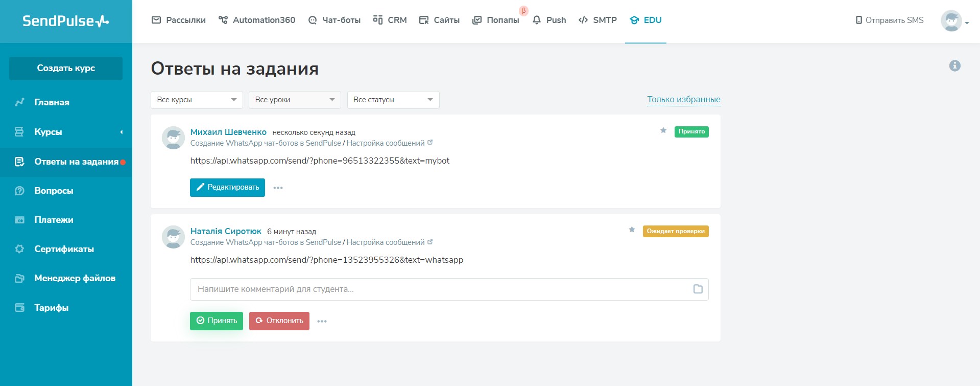The width and height of the screenshot is (980, 386).
Task: Open course link in Наталія Сиротюк's card
Action: click(x=266, y=242)
